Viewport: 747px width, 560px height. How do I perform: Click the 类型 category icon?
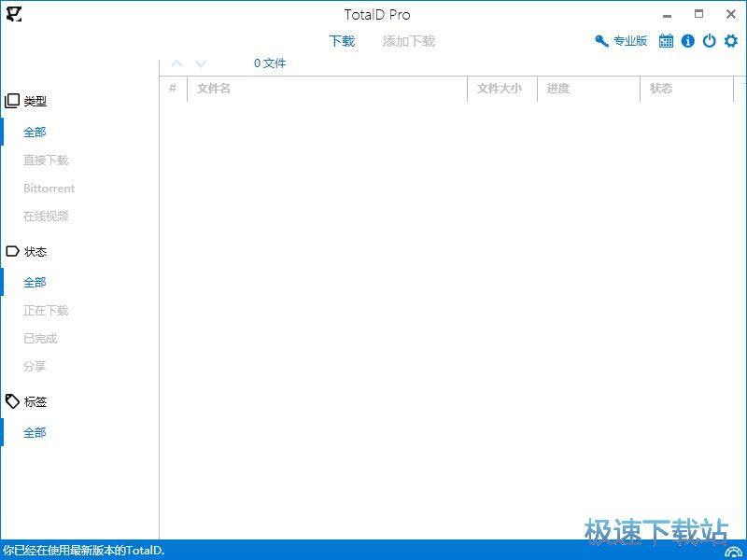(12, 101)
